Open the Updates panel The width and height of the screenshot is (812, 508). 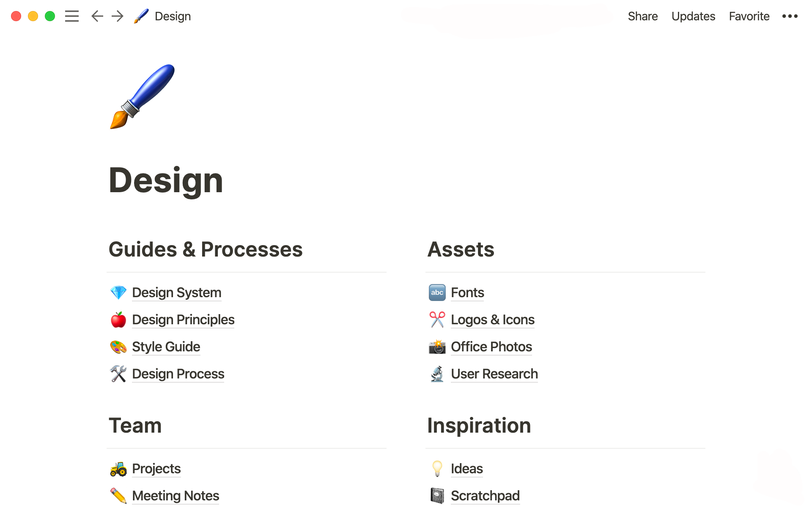pos(693,16)
